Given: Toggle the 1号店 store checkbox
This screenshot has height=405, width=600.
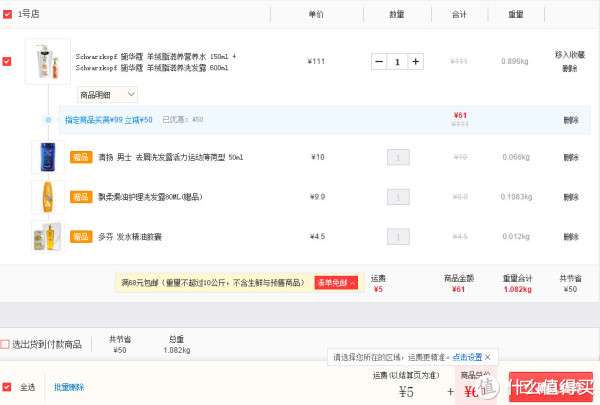Looking at the screenshot, I should point(7,14).
